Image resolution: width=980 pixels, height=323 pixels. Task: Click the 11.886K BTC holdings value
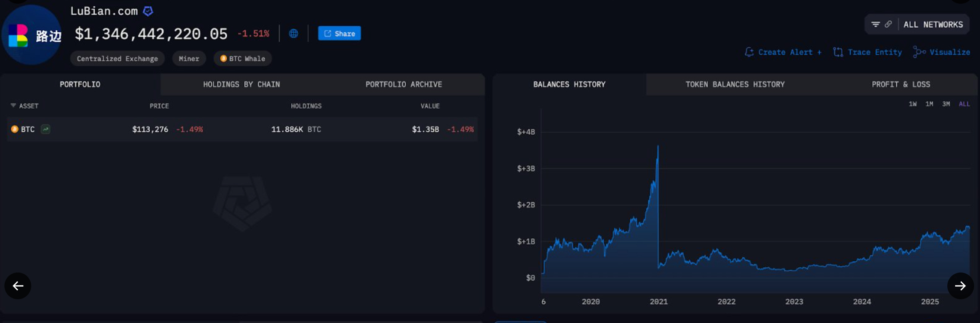(296, 129)
